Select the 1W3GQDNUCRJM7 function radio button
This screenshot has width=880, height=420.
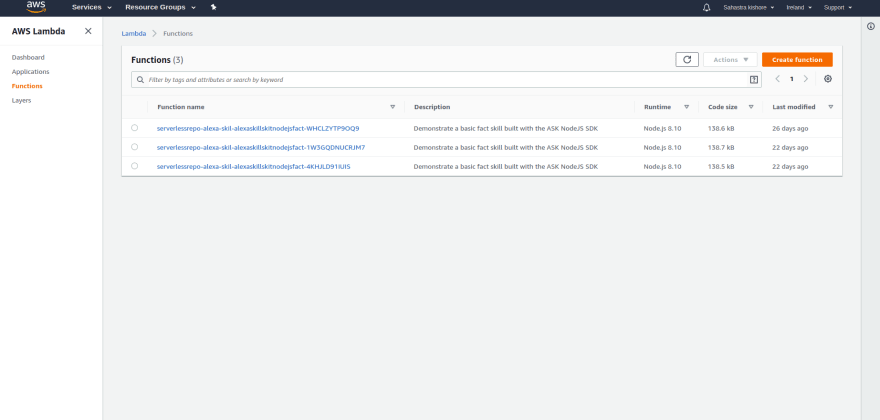pos(135,147)
